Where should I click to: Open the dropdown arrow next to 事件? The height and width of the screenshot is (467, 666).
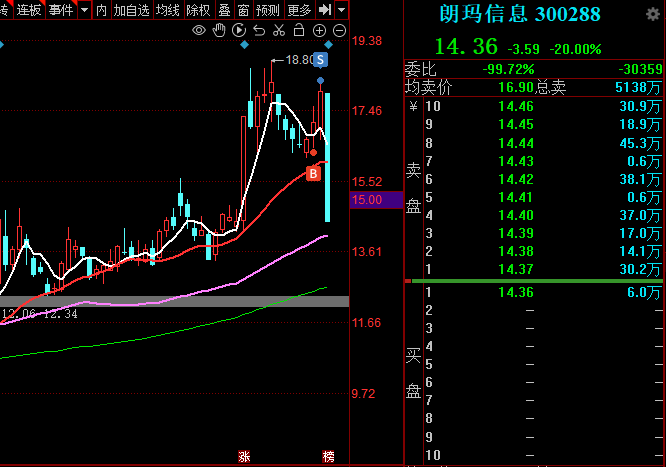pyautogui.click(x=83, y=10)
